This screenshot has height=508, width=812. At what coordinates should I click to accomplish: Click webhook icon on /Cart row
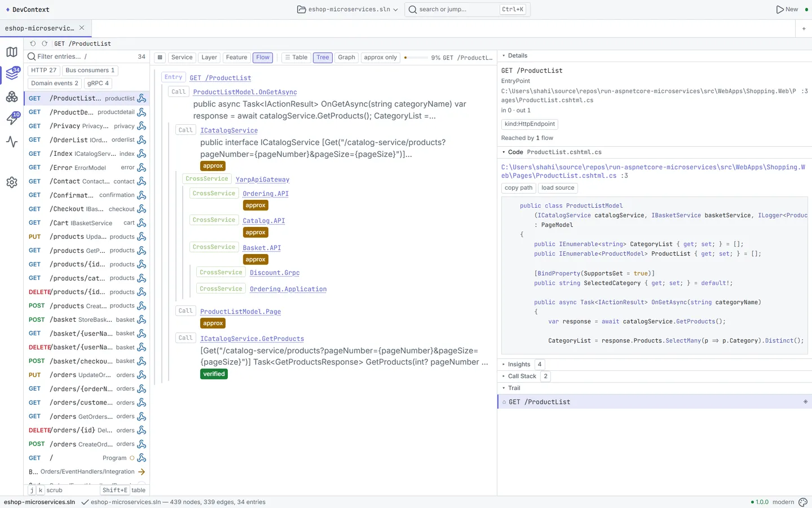[x=142, y=223]
